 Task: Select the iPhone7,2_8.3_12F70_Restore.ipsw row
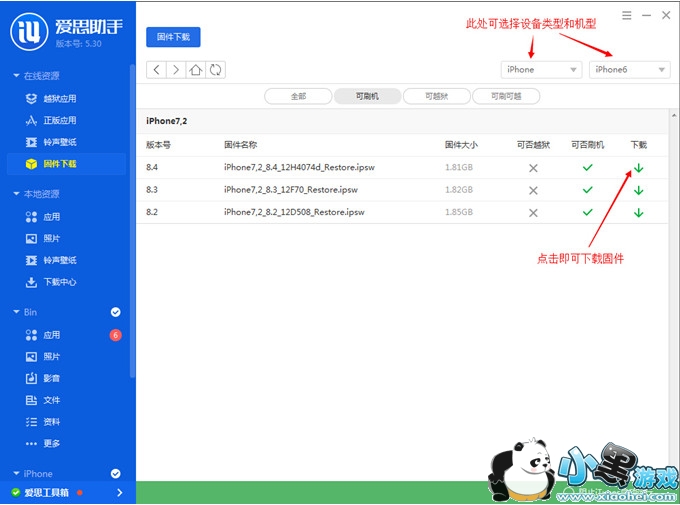pos(294,190)
